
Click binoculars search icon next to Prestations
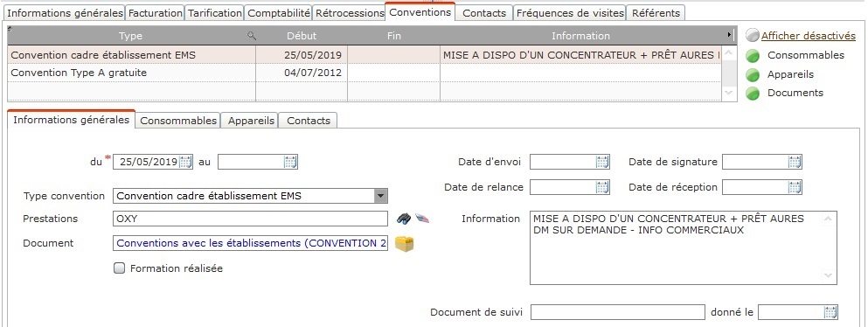coord(404,219)
